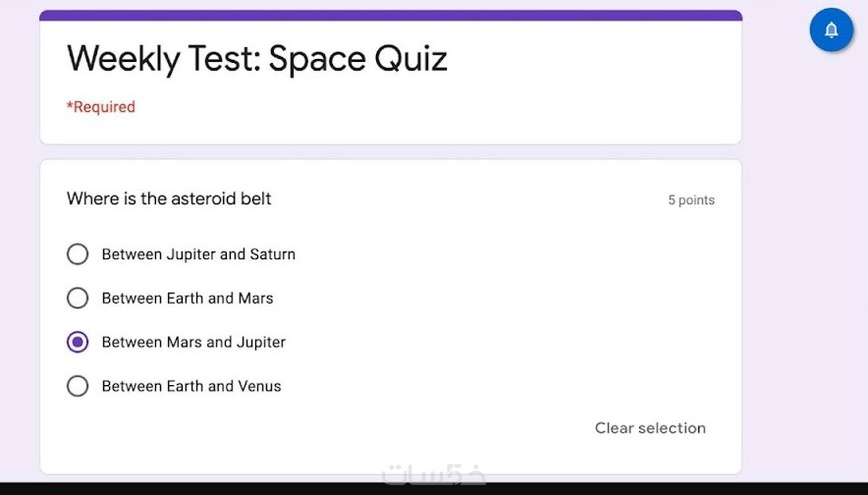Click the "5 points" score label
The image size is (868, 495).
click(691, 200)
